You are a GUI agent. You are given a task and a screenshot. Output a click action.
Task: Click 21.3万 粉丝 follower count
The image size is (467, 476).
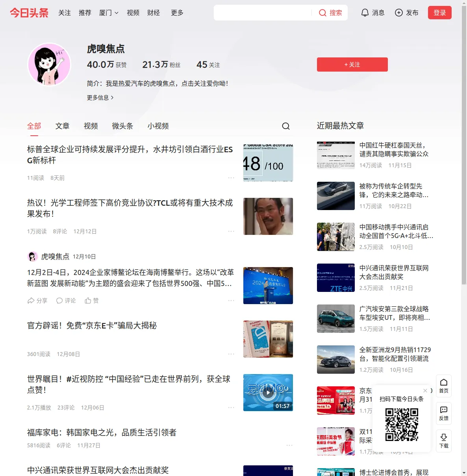click(161, 65)
